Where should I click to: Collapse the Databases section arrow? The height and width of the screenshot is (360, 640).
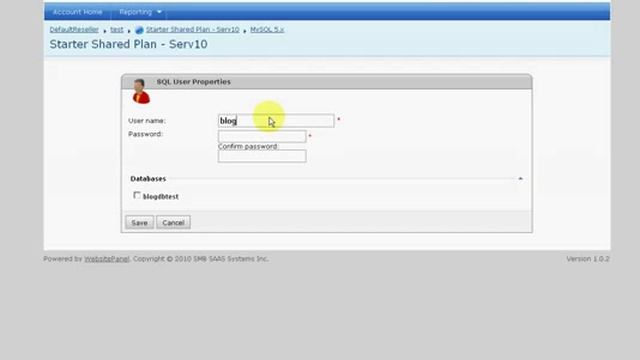click(520, 178)
